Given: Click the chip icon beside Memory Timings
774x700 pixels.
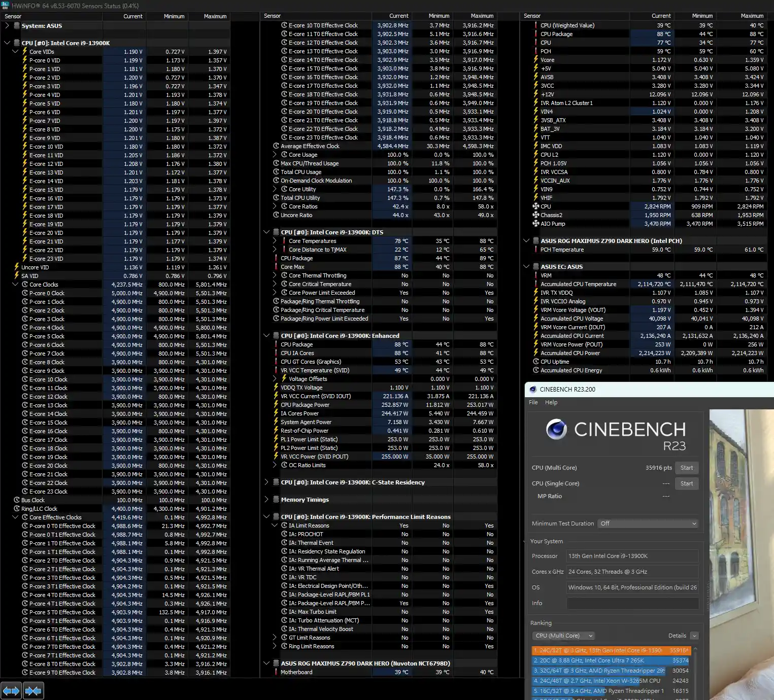Looking at the screenshot, I should tap(276, 500).
